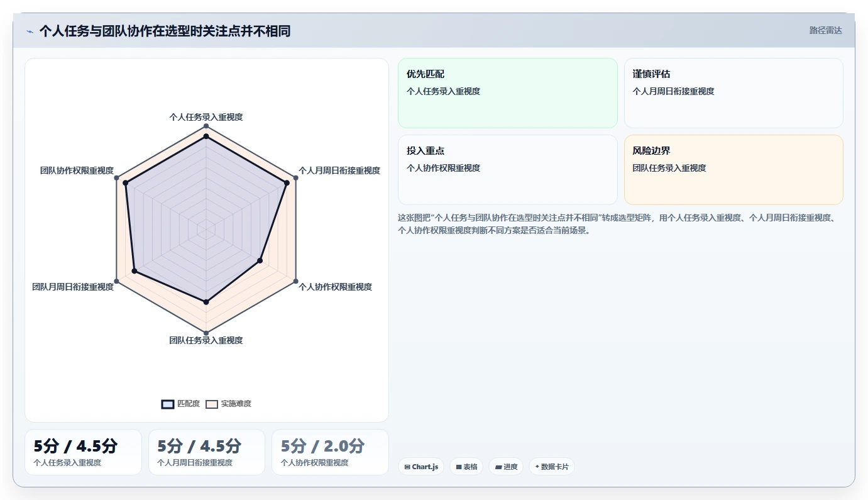
Task: Click the radar axis label 团队协作权限重视度
Action: (x=77, y=170)
